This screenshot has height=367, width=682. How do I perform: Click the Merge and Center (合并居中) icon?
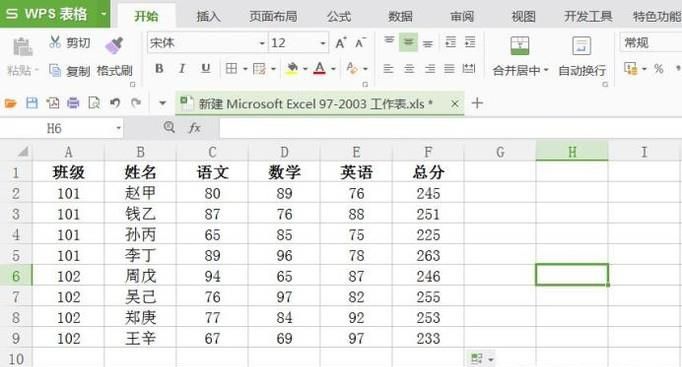tap(519, 46)
